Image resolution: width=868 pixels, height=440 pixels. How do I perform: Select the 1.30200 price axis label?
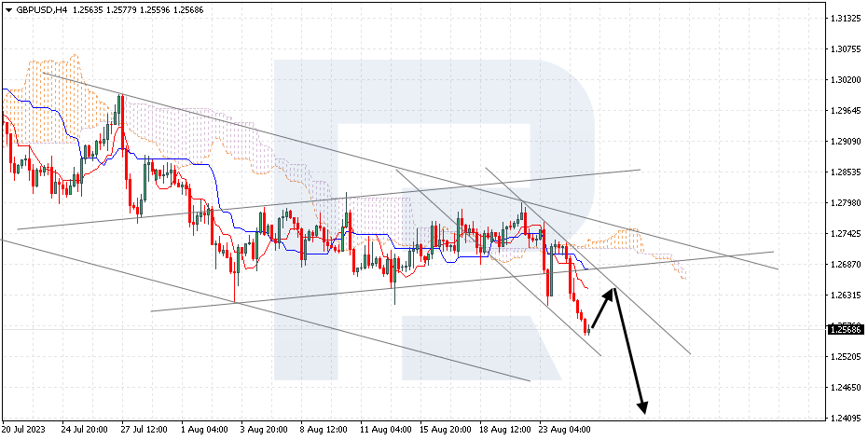point(844,79)
